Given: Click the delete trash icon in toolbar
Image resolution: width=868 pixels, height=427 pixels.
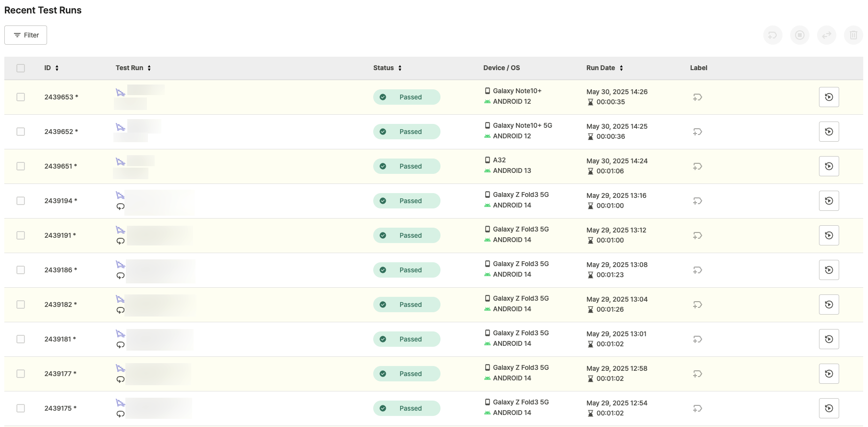Looking at the screenshot, I should pos(853,35).
